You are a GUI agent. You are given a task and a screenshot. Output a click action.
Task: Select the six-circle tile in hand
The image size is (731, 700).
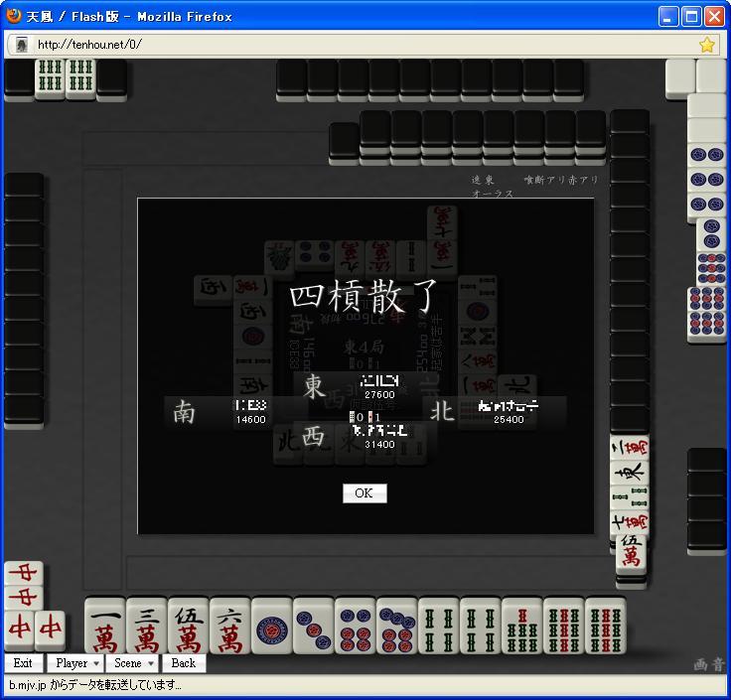pyautogui.click(x=356, y=627)
